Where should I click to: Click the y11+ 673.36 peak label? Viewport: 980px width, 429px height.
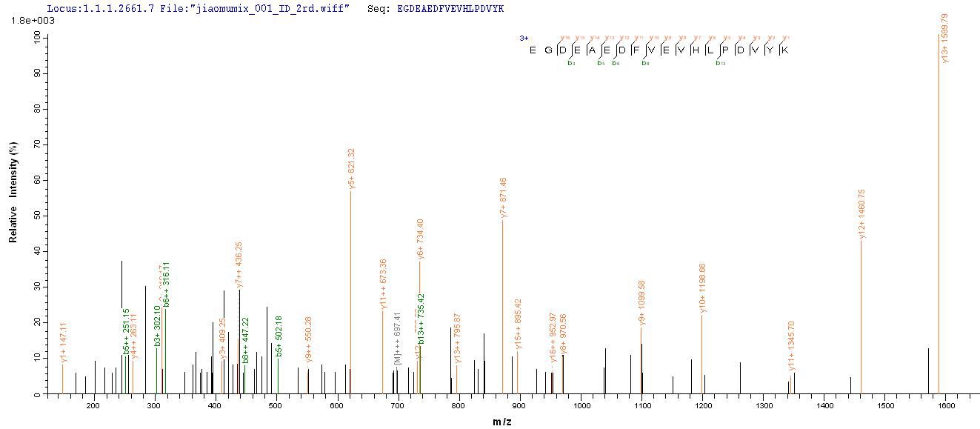pyautogui.click(x=384, y=284)
